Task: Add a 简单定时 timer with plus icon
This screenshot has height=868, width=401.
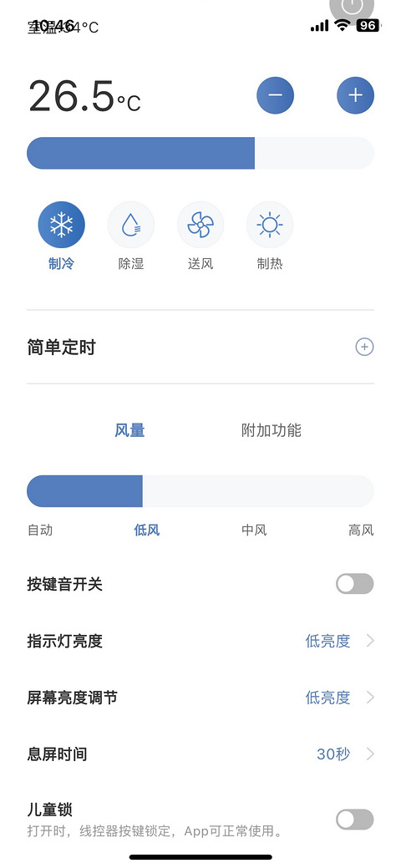Action: [364, 347]
